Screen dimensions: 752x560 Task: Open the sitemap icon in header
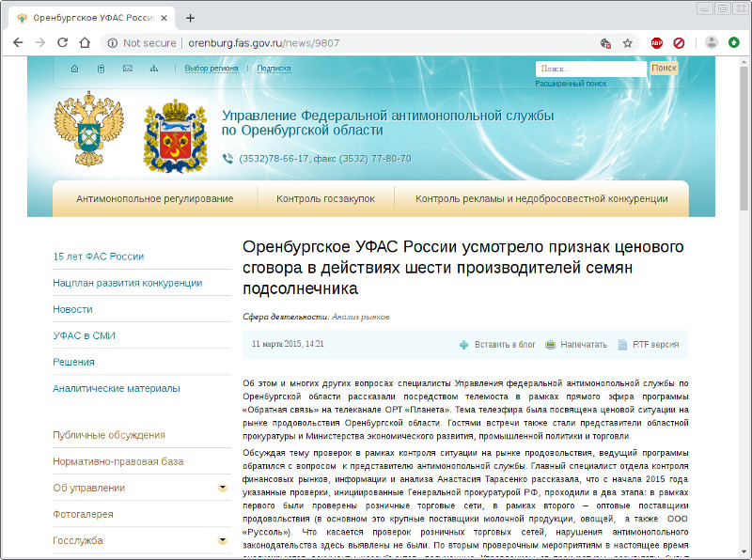tap(153, 69)
